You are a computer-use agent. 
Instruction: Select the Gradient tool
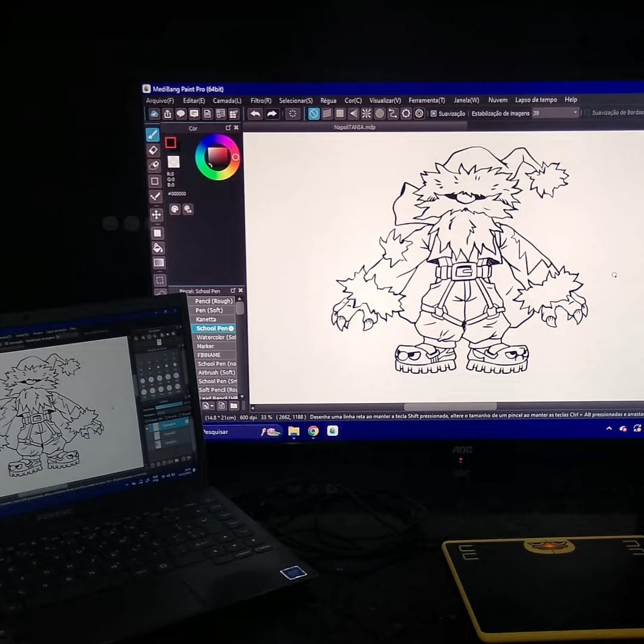[159, 262]
